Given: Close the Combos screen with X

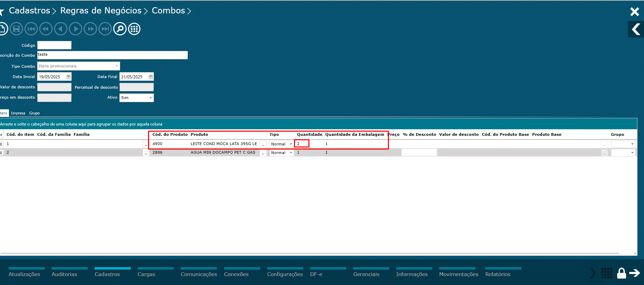Looking at the screenshot, I should (634, 12).
